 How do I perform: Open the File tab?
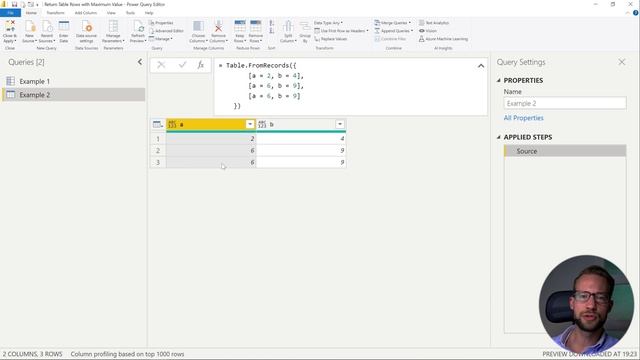10,13
